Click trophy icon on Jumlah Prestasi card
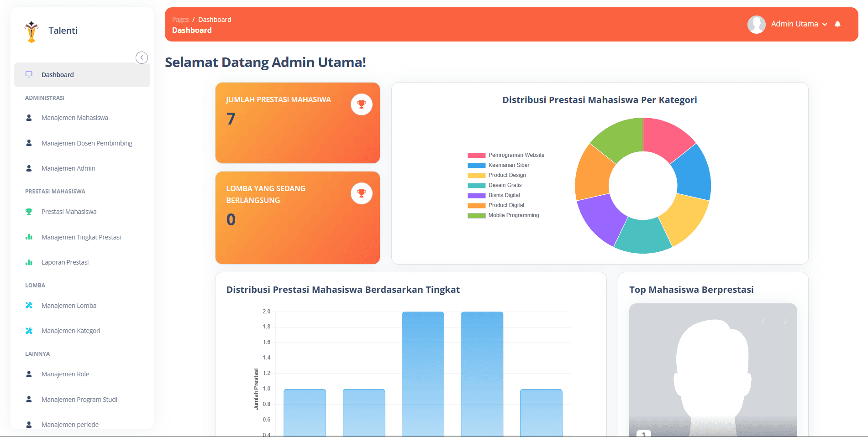 (x=361, y=104)
